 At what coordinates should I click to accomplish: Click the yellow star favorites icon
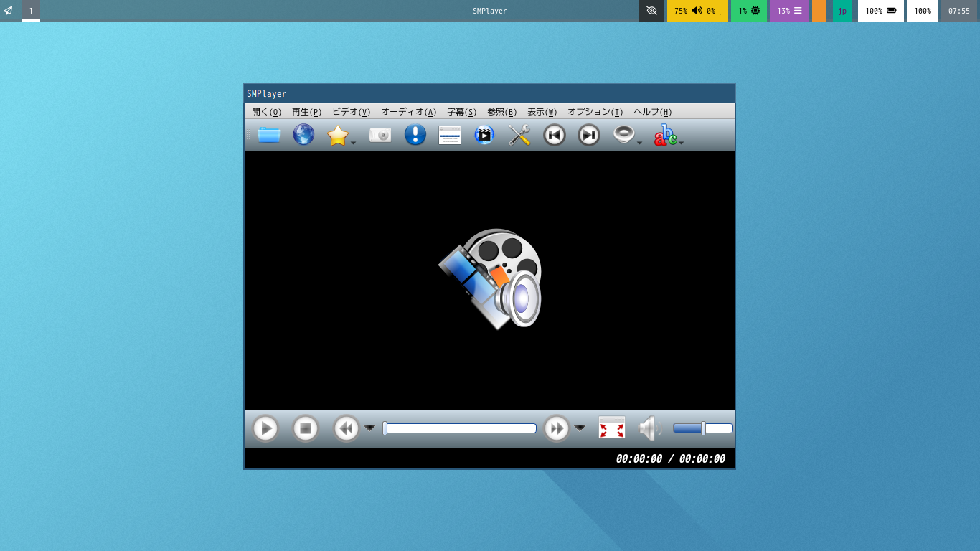pyautogui.click(x=338, y=135)
